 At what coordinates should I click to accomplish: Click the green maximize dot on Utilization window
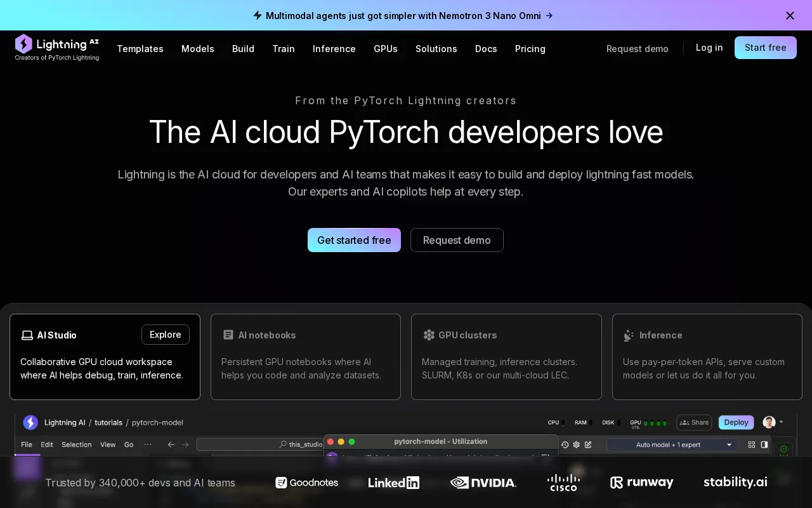tap(351, 442)
